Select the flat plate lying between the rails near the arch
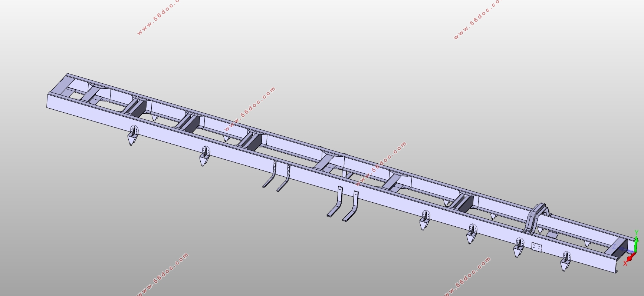This screenshot has height=296, width=644. pyautogui.click(x=552, y=235)
